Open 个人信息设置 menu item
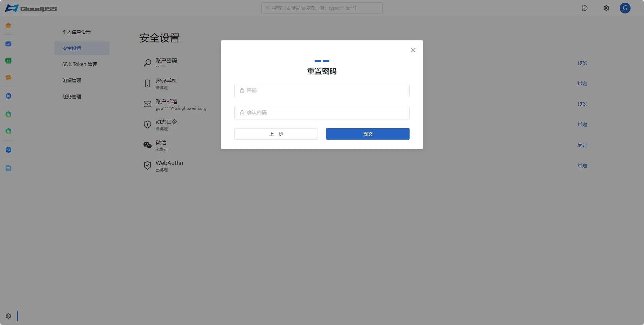The width and height of the screenshot is (644, 325). click(x=82, y=32)
